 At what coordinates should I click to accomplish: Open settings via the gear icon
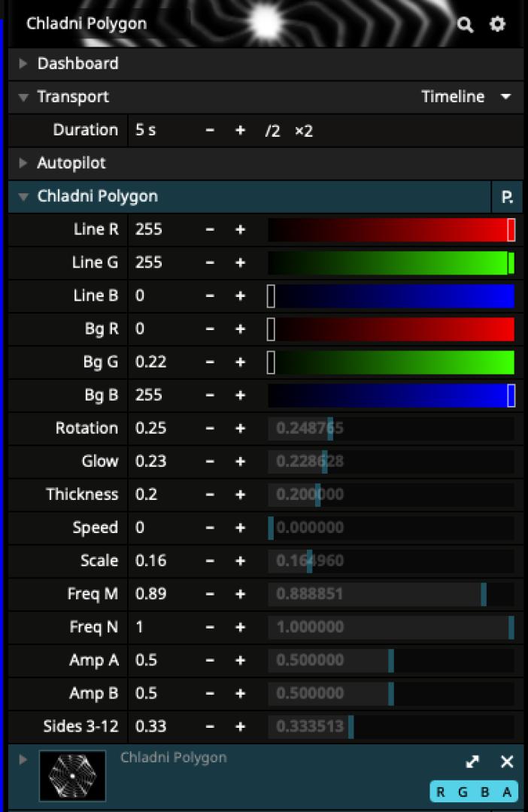[497, 24]
